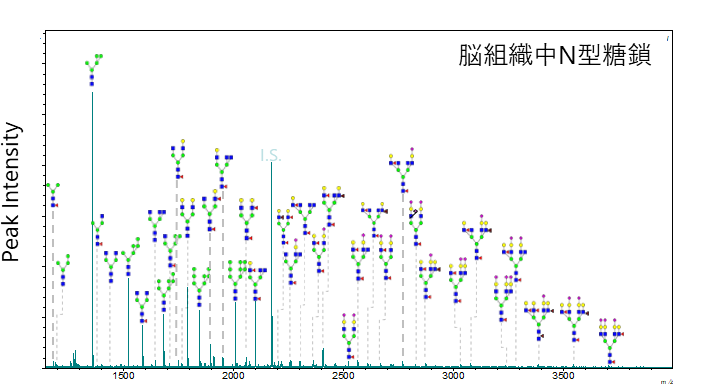Viewport: 718px width, 385px height.
Task: Select the "Peak Intensity" y-axis title
Action: tap(11, 192)
